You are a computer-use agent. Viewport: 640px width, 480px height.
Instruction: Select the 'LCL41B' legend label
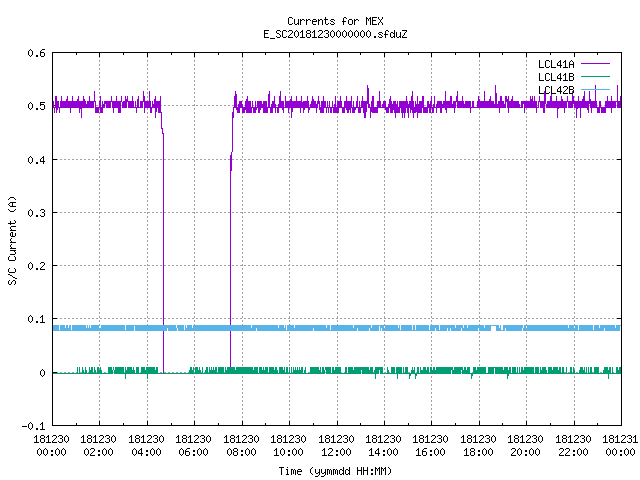coord(556,77)
